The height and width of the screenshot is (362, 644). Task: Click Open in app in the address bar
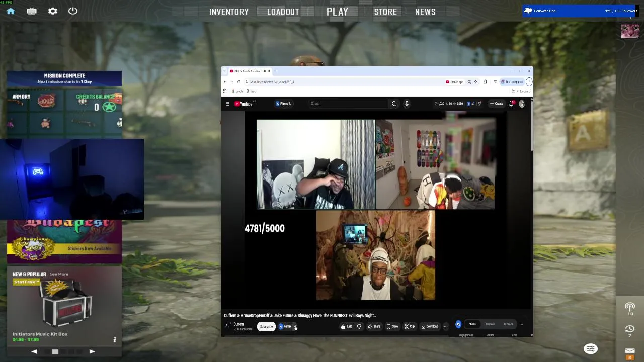pos(454,82)
